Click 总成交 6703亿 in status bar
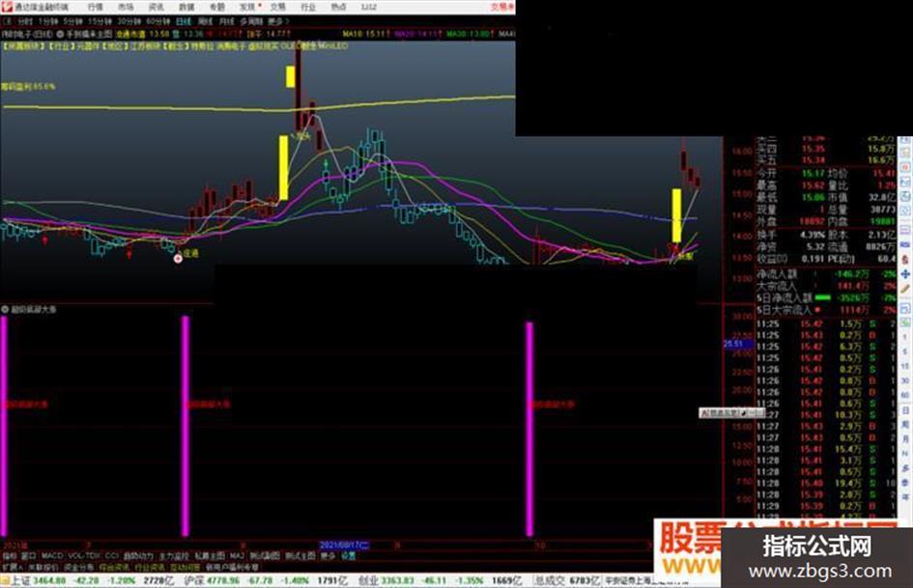The height and width of the screenshot is (588, 913). pyautogui.click(x=565, y=581)
